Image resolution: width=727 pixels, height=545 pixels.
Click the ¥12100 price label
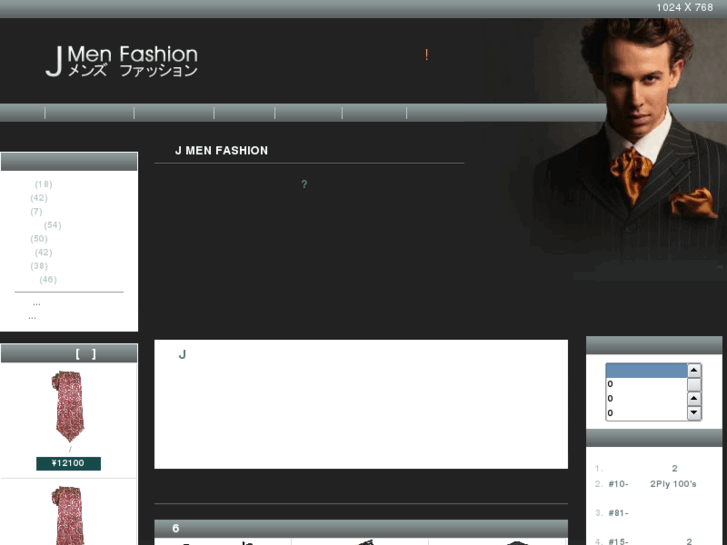[68, 463]
